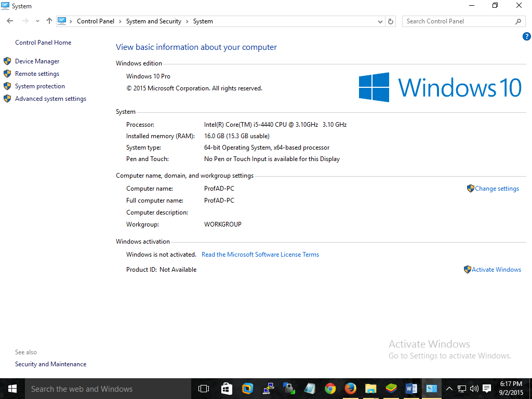Open the notepad taskbar icon
This screenshot has height=399, width=532.
tap(310, 389)
